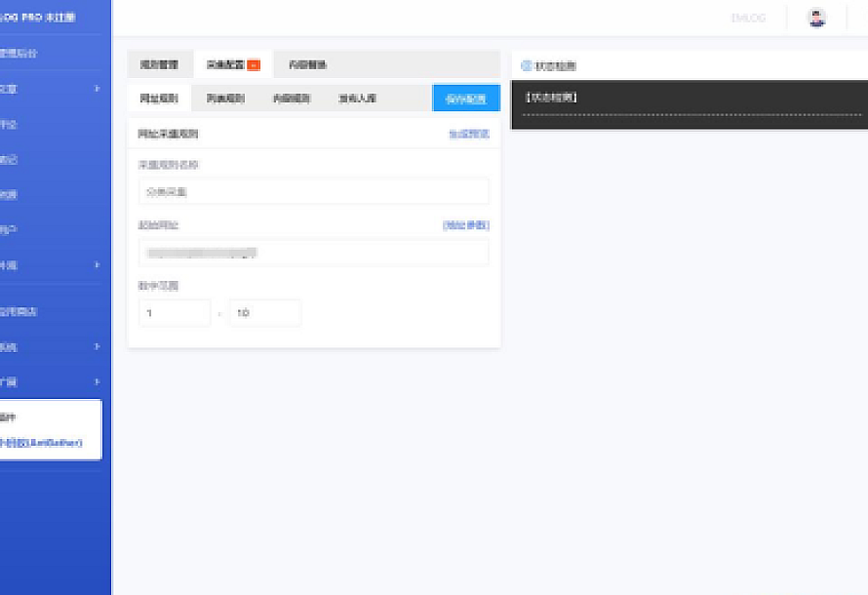The image size is (868, 595).
Task: Focus the 起始网址 input field
Action: tap(313, 253)
